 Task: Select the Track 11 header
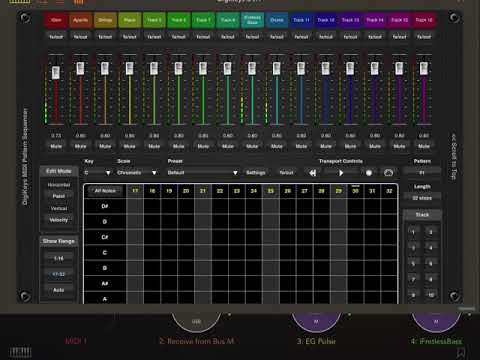(301, 20)
